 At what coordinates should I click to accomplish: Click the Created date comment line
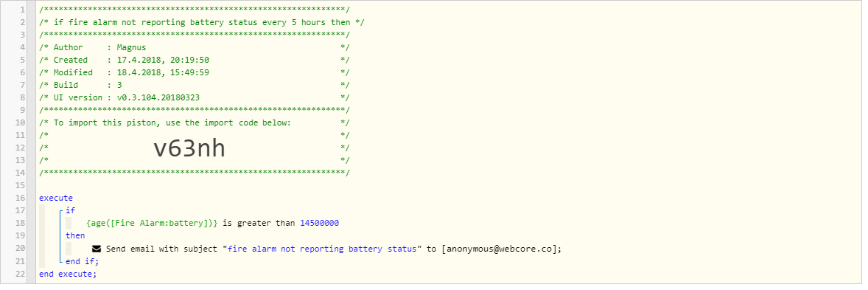point(195,60)
